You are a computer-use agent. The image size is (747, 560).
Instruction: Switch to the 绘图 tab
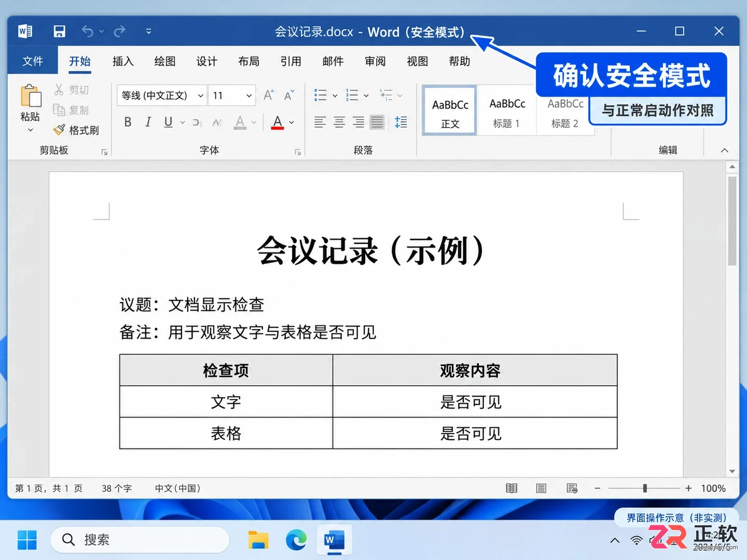(x=165, y=61)
